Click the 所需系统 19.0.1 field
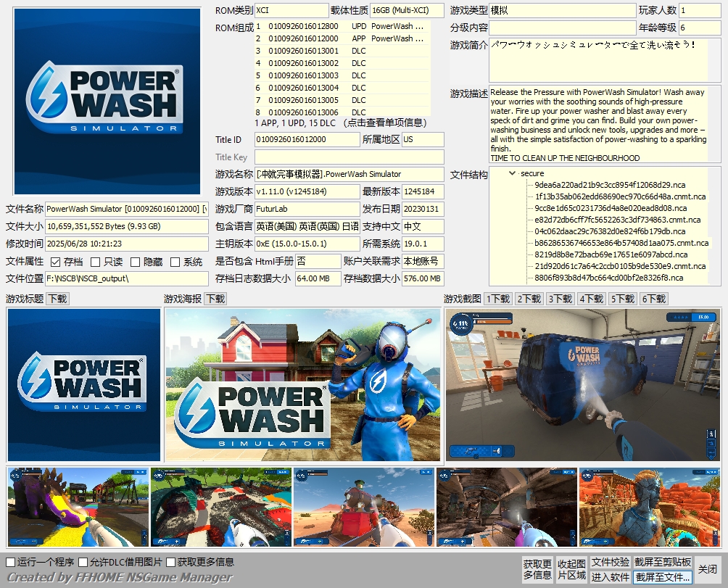The height and width of the screenshot is (588, 728). click(423, 244)
